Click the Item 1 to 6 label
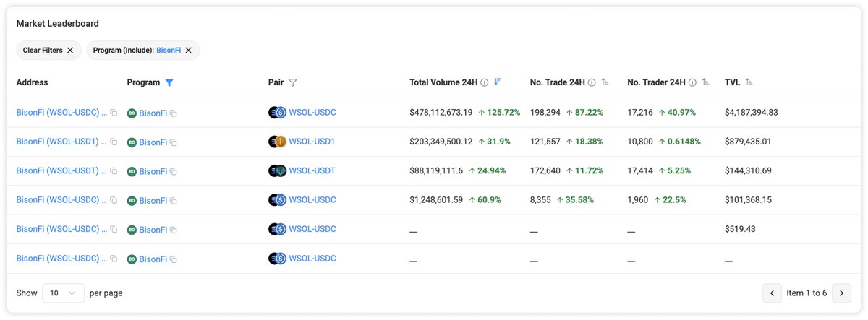The height and width of the screenshot is (320, 868). pyautogui.click(x=807, y=293)
